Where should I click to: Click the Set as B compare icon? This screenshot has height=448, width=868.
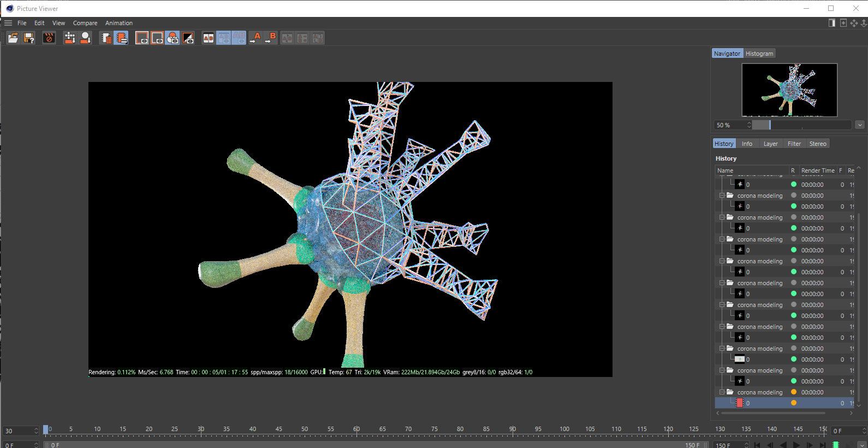[271, 38]
